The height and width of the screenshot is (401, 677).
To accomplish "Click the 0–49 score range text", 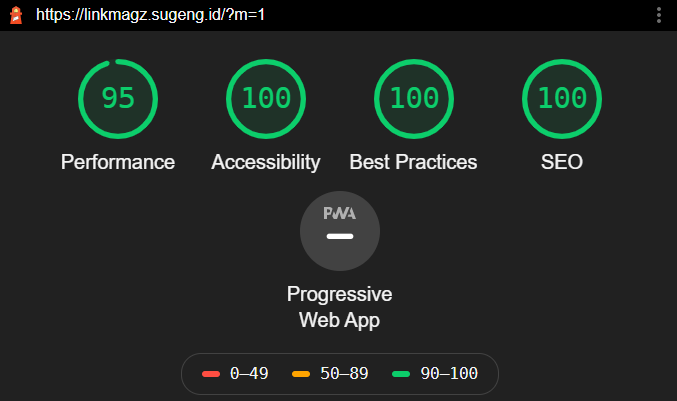I will [x=249, y=373].
